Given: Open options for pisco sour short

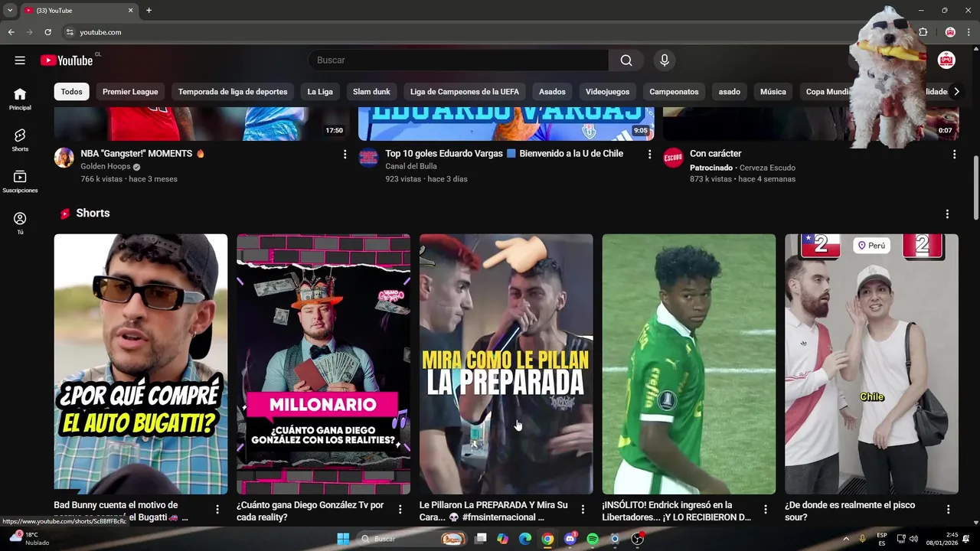Looking at the screenshot, I should [x=948, y=510].
